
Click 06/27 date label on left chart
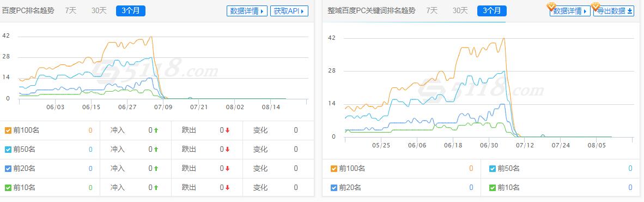pyautogui.click(x=127, y=107)
